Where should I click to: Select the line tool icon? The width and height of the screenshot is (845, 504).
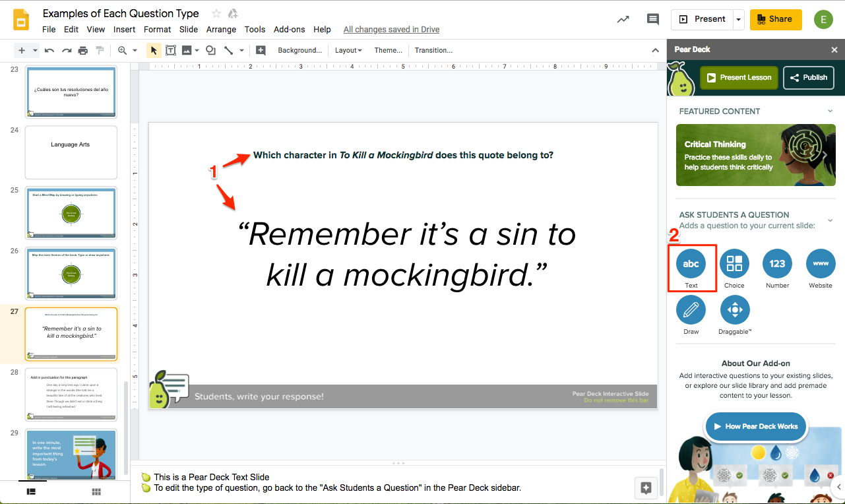pyautogui.click(x=228, y=50)
